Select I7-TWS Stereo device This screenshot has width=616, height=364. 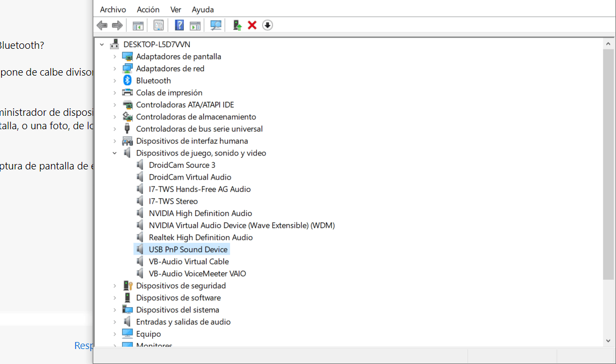[173, 201]
